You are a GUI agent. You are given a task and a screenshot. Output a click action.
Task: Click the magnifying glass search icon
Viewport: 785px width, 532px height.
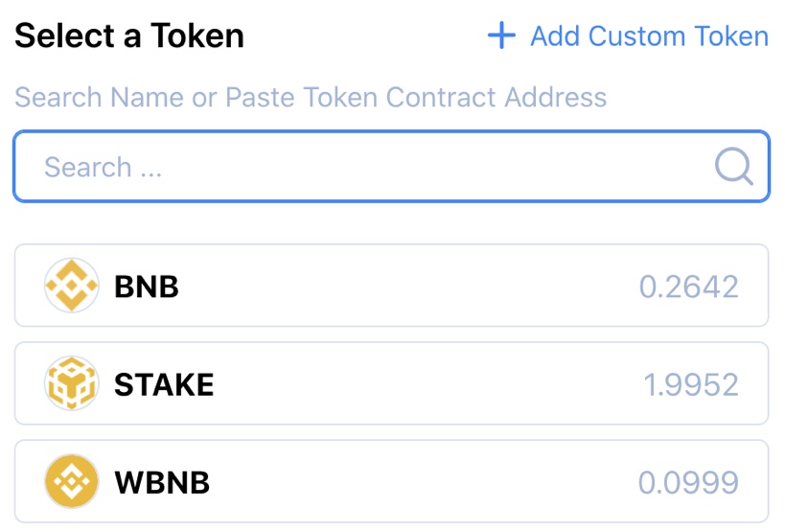click(734, 166)
